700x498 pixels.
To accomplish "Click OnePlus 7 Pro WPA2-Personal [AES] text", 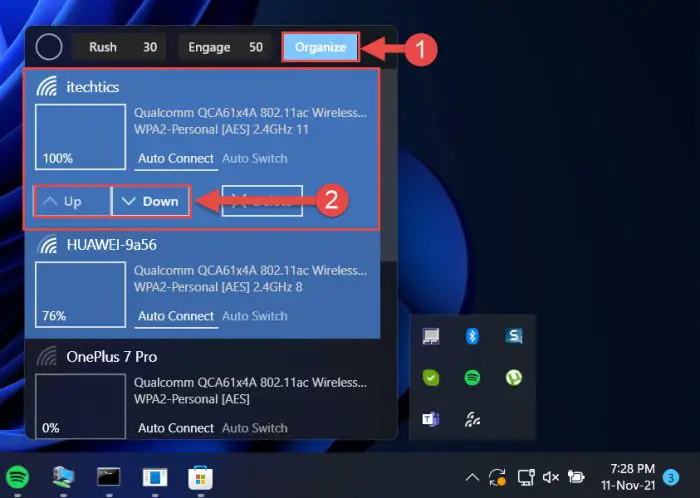I will point(192,399).
